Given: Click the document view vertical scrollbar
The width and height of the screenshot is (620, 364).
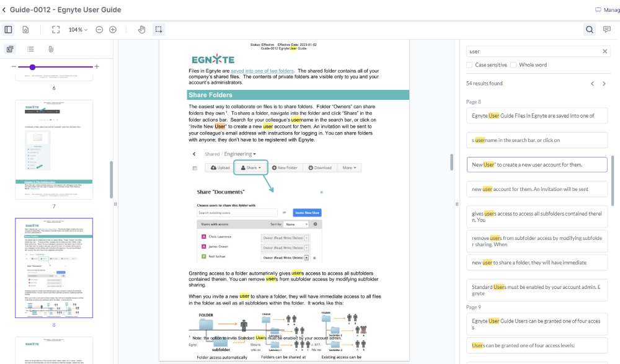Looking at the screenshot, I should pos(451,162).
